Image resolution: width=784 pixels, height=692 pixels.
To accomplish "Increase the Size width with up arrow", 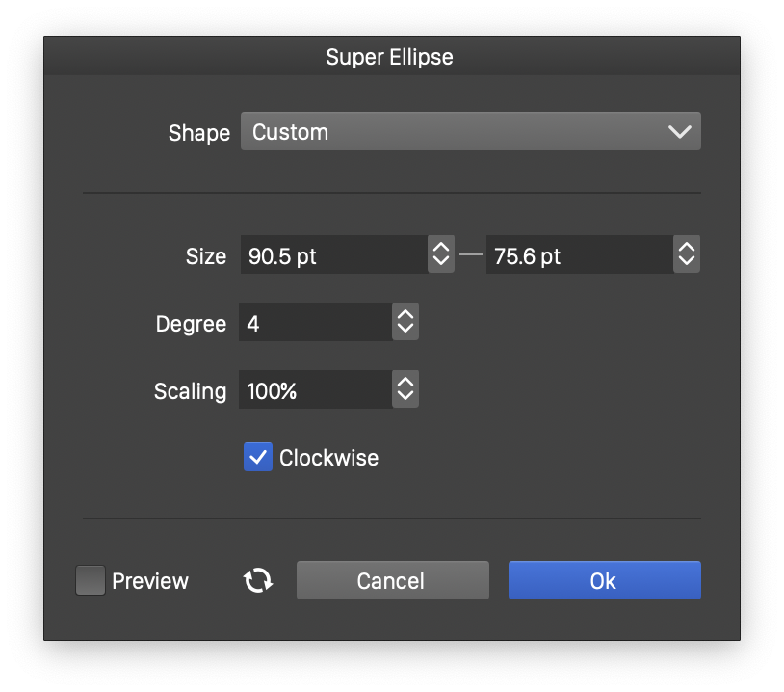I will click(x=441, y=249).
